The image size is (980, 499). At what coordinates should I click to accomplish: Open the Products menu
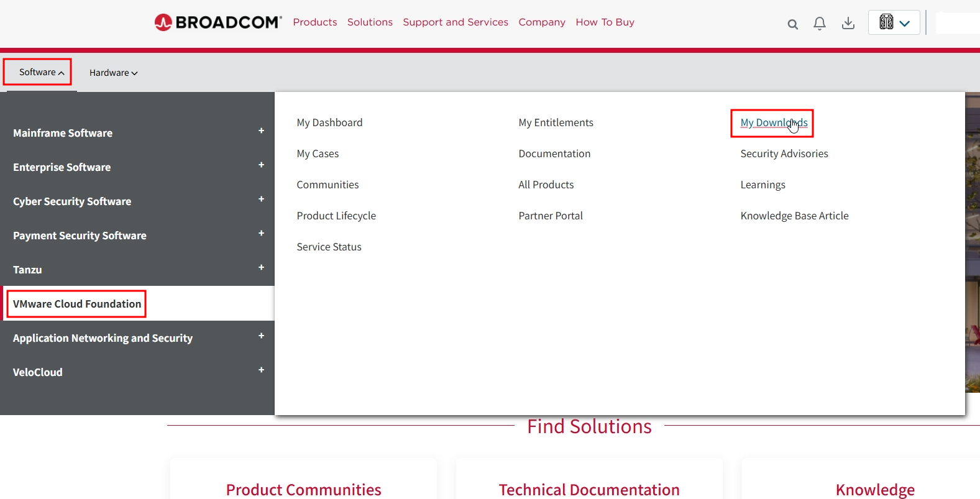(315, 22)
